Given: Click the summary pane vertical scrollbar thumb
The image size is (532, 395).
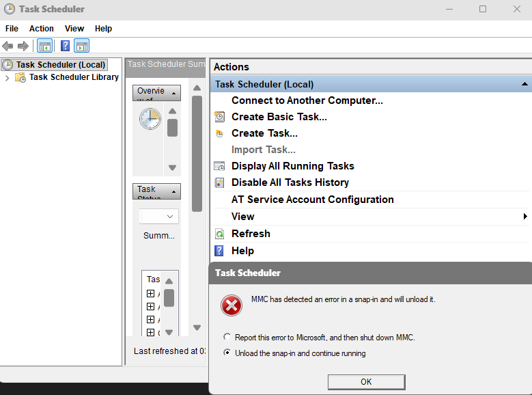Looking at the screenshot, I should (x=197, y=154).
